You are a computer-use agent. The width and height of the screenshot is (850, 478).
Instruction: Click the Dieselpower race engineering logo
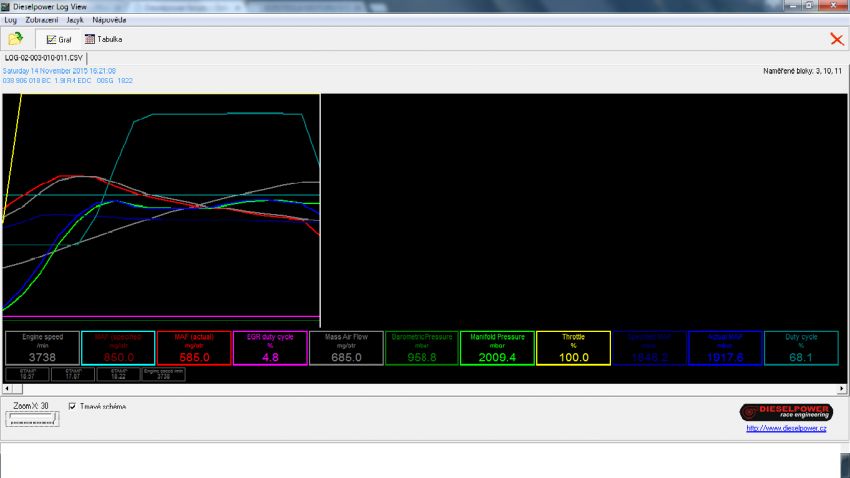786,412
